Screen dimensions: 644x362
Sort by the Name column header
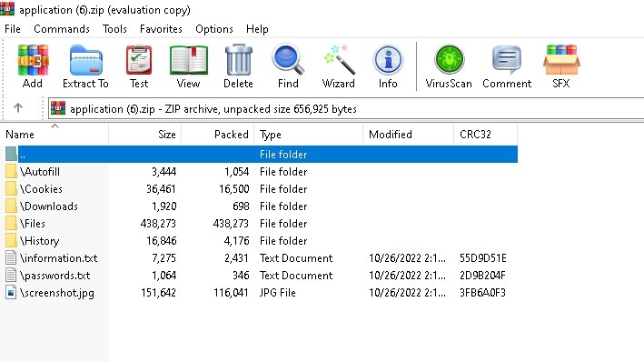tap(54, 135)
